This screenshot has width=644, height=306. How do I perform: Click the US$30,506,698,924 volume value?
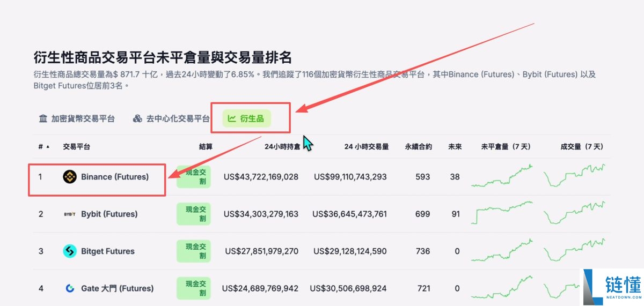[x=348, y=288]
